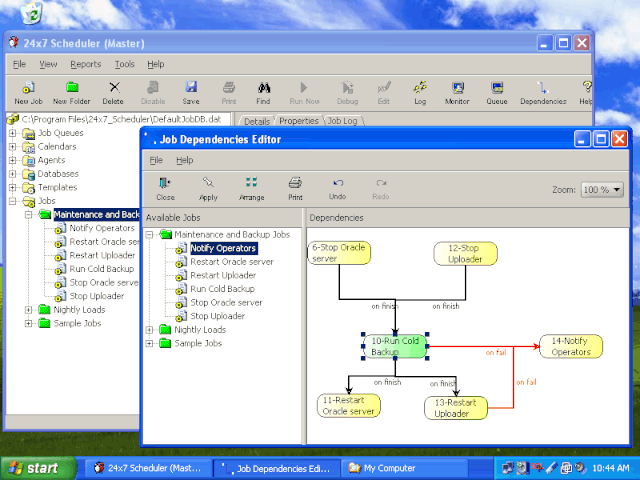Viewport: 640px width, 480px height.
Task: Click Apply in Dependencies Editor toolbar
Action: 208,189
